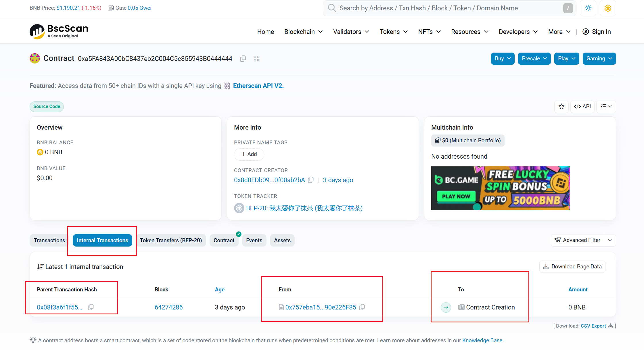Open the Blockchain nav menu
Screen dimensions: 644x350
[303, 32]
